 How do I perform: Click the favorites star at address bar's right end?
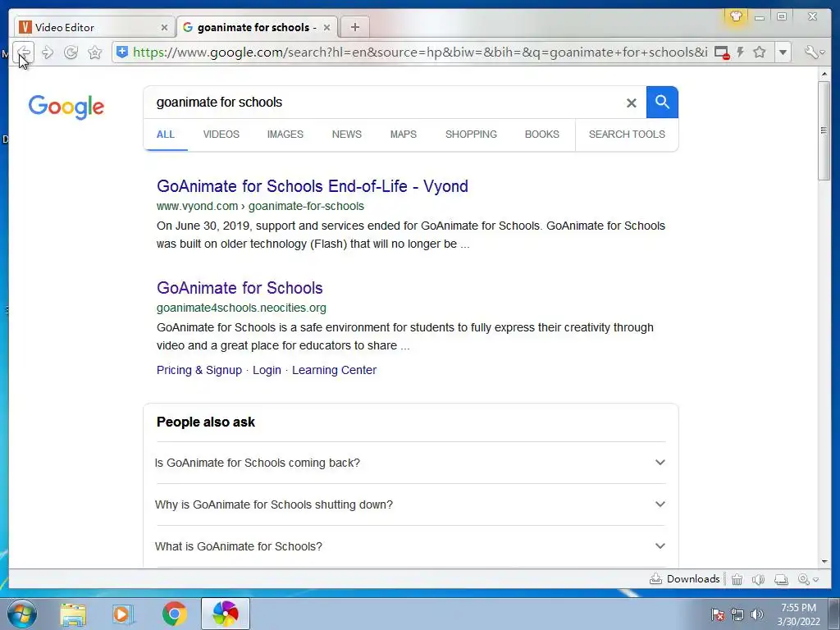click(x=759, y=52)
